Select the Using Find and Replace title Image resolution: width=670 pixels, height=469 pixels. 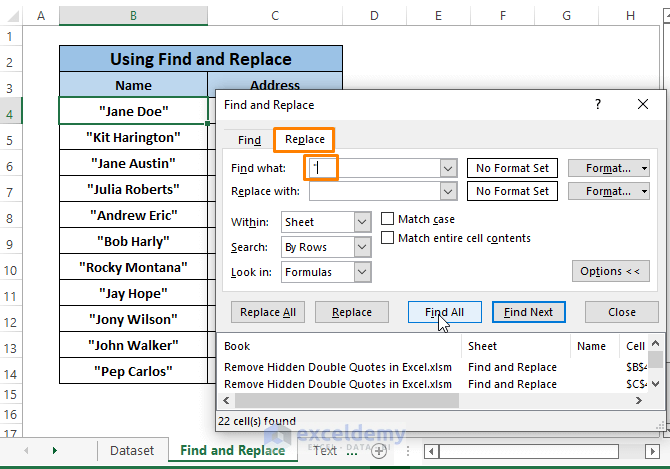201,59
